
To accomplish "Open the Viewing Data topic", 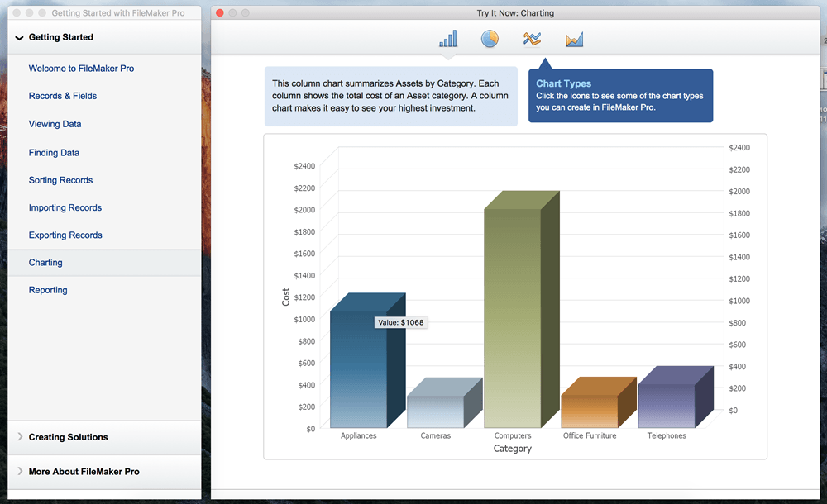I will [x=55, y=124].
